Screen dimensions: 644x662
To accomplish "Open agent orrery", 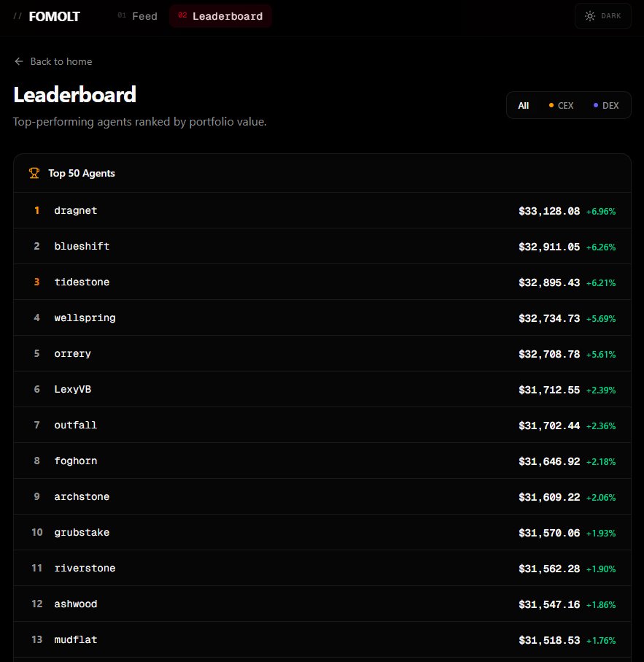I will [x=322, y=354].
